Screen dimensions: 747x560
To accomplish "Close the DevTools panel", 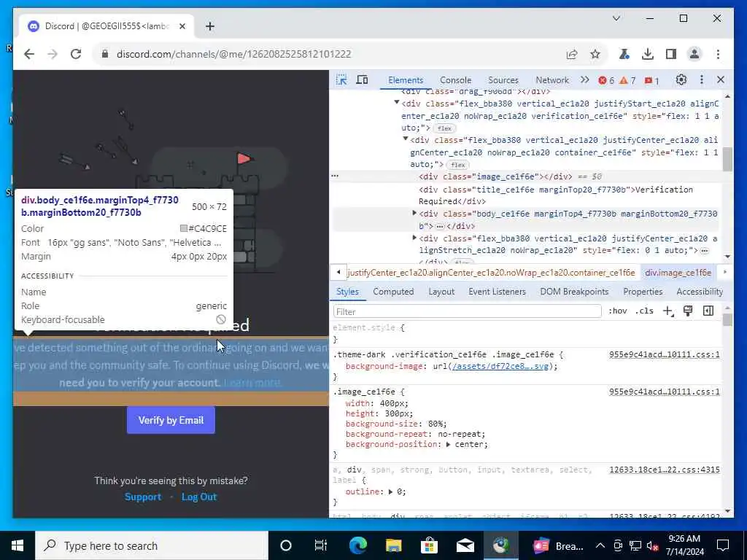I will coord(720,79).
